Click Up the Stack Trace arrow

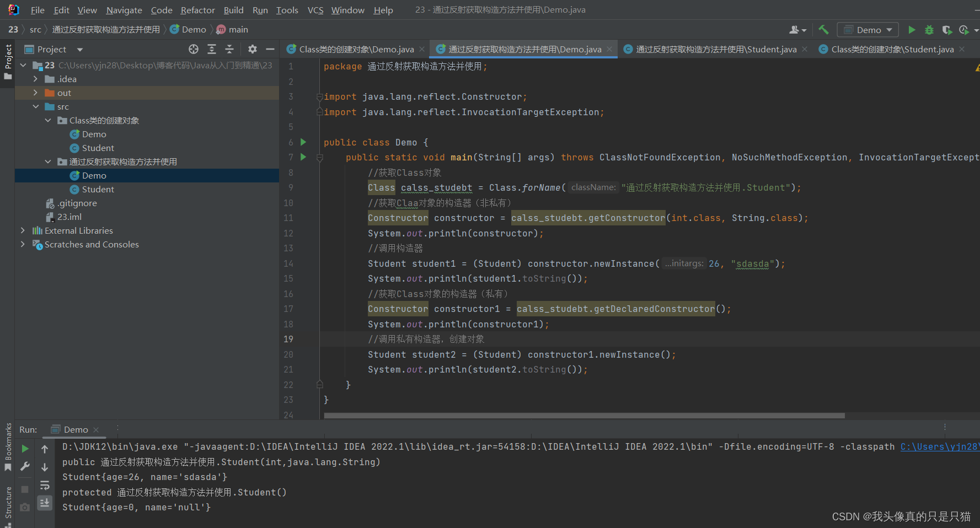coord(45,449)
